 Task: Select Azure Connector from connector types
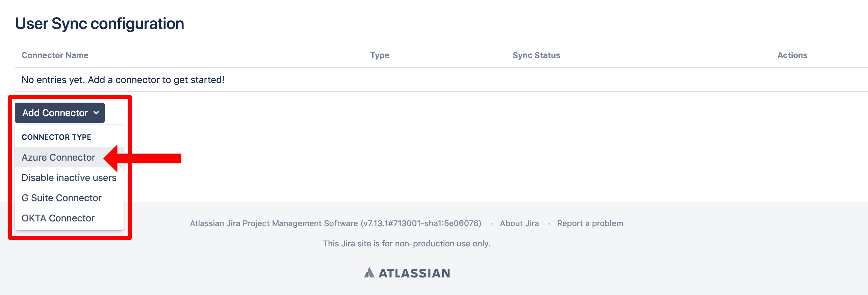coord(69,157)
